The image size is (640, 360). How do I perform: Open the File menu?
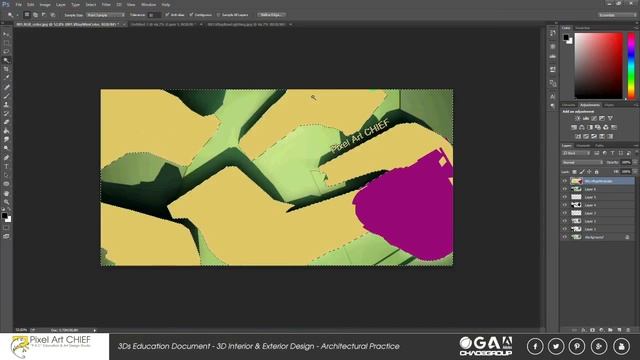(x=18, y=4)
